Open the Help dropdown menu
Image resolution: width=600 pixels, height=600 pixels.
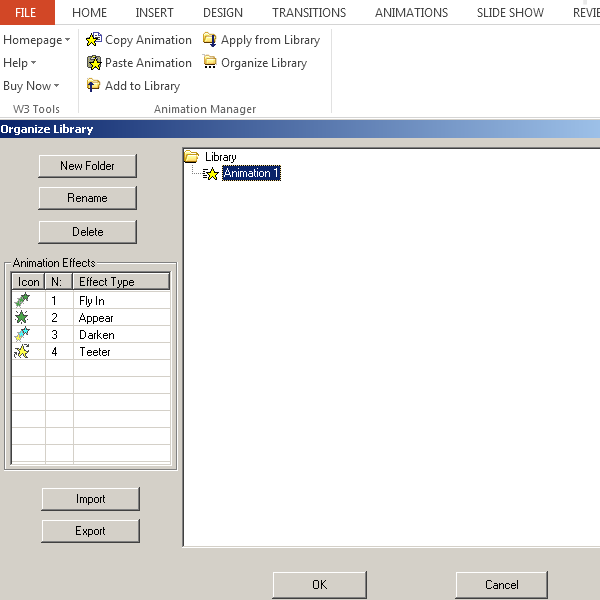click(x=20, y=62)
